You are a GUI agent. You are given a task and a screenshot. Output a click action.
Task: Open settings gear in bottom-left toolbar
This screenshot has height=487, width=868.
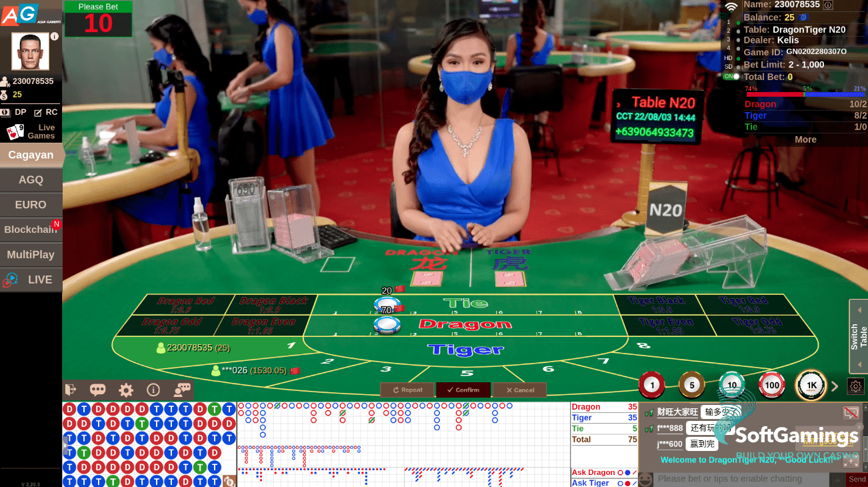(126, 390)
